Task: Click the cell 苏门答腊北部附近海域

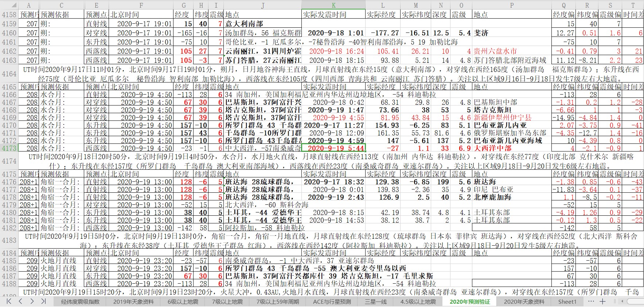Action: (x=512, y=60)
